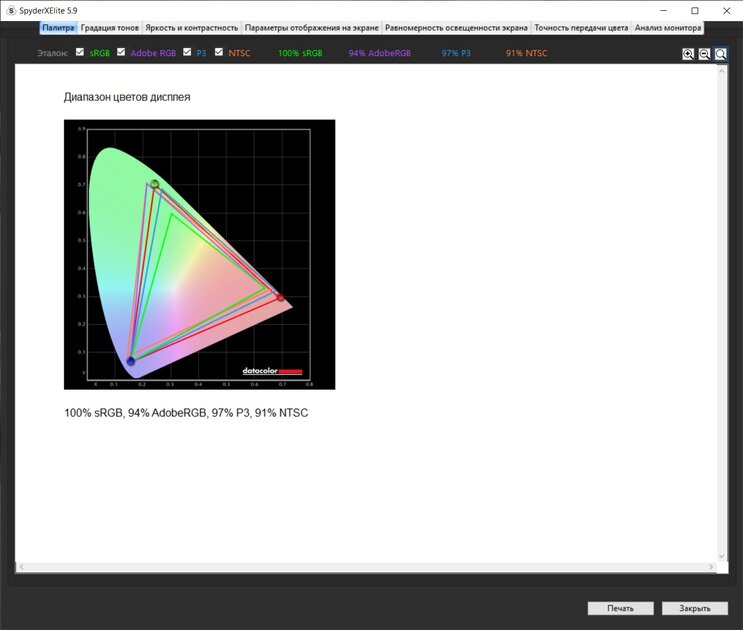Click the color gamut chart image
Image resolution: width=743 pixels, height=630 pixels.
coord(199,255)
